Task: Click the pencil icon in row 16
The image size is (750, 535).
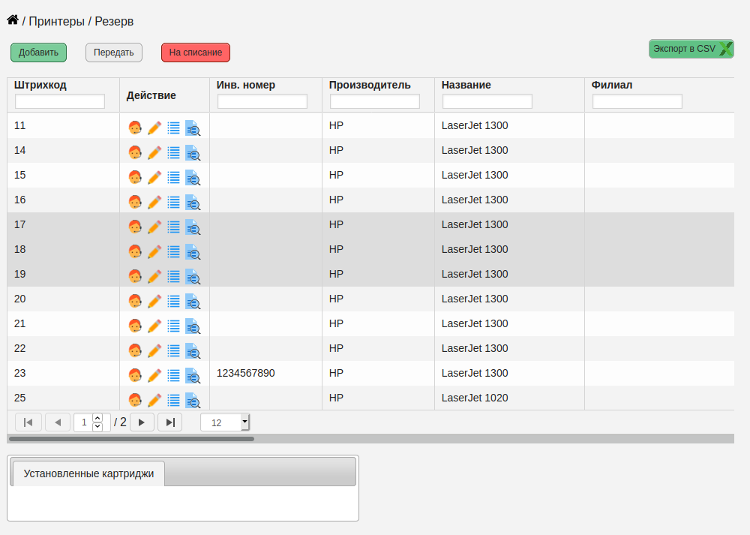Action: 154,202
